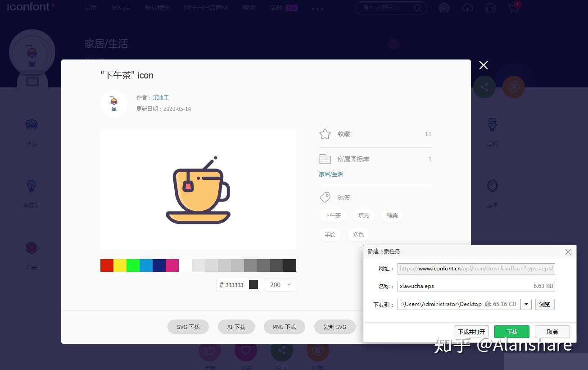
Task: Open the three-dots more menu in the header
Action: point(317,9)
